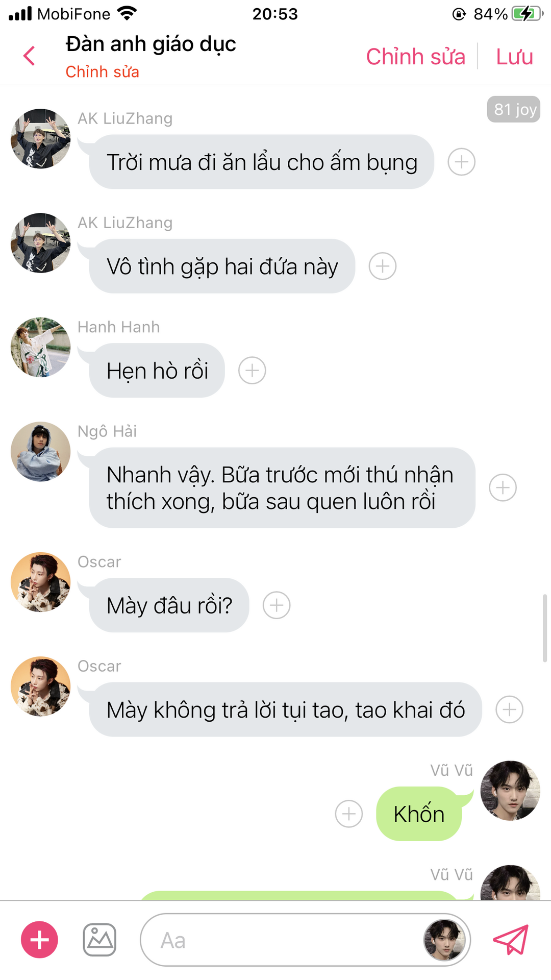Screen dimensions: 551x980
Task: Tap the pink plus add button
Action: click(39, 940)
